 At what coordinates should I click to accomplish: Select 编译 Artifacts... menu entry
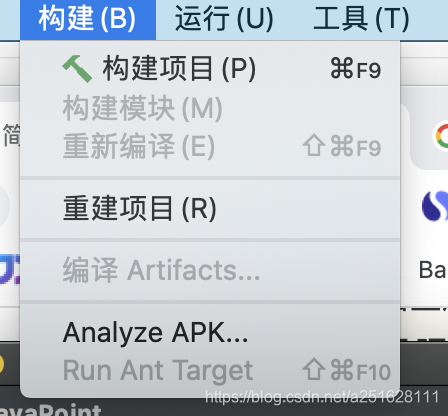[210, 270]
